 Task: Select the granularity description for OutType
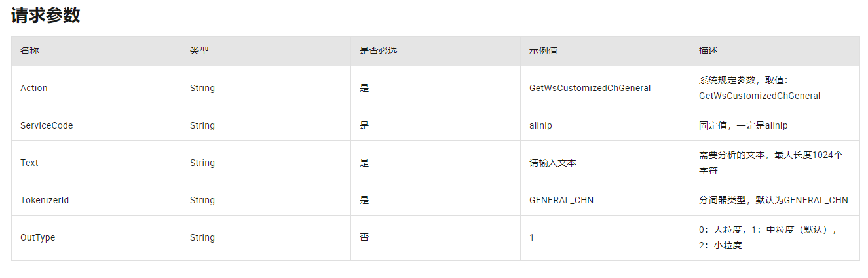(x=768, y=237)
